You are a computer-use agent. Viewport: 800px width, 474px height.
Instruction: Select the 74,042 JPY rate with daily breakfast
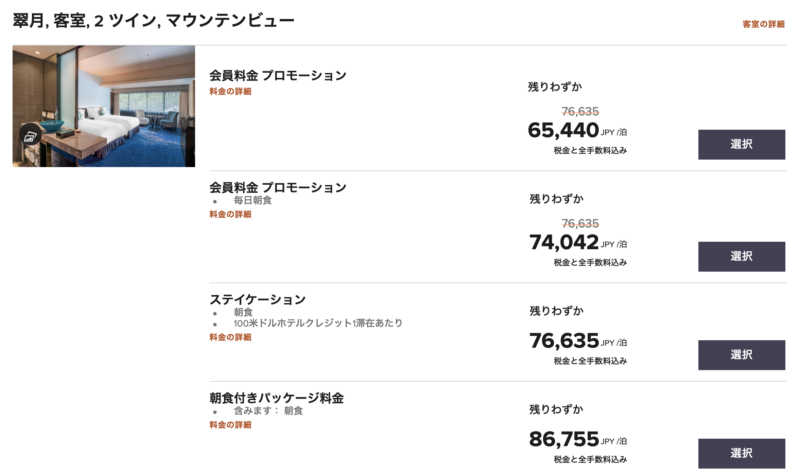pyautogui.click(x=741, y=257)
